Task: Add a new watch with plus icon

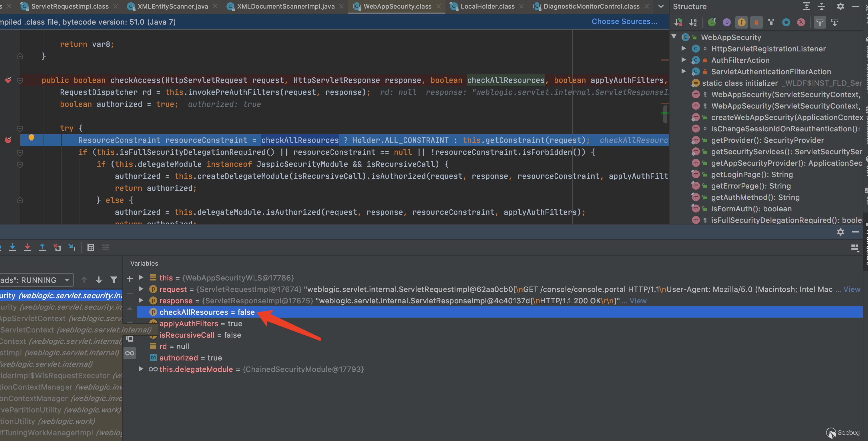Action: point(130,279)
